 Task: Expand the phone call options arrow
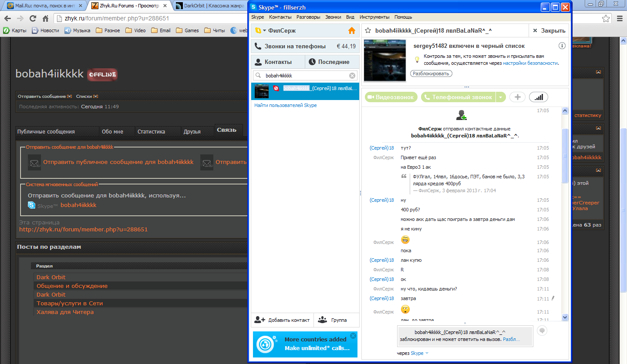(501, 97)
